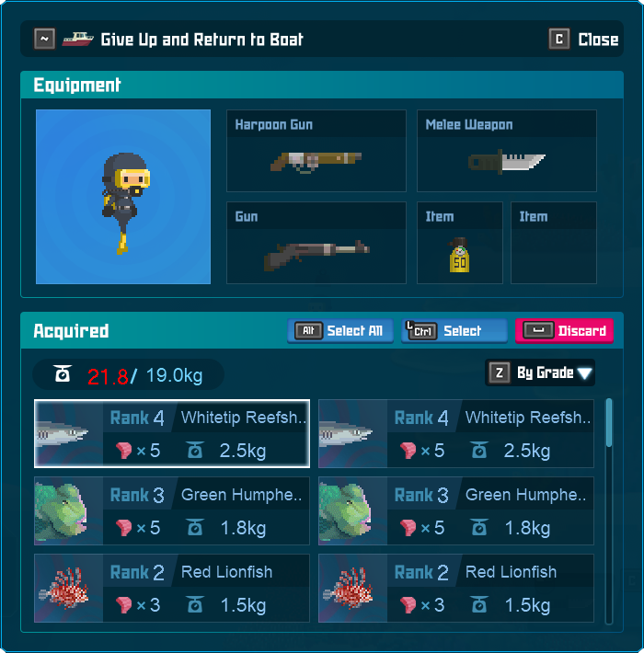Viewport: 644px width, 653px height.
Task: Click the weight scale icon near 21.8
Action: click(x=63, y=373)
